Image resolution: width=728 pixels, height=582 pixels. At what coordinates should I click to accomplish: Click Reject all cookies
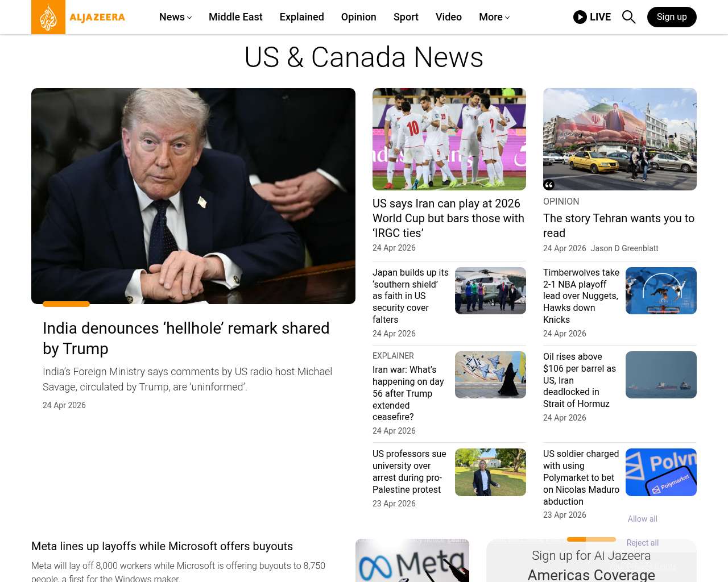click(x=643, y=543)
